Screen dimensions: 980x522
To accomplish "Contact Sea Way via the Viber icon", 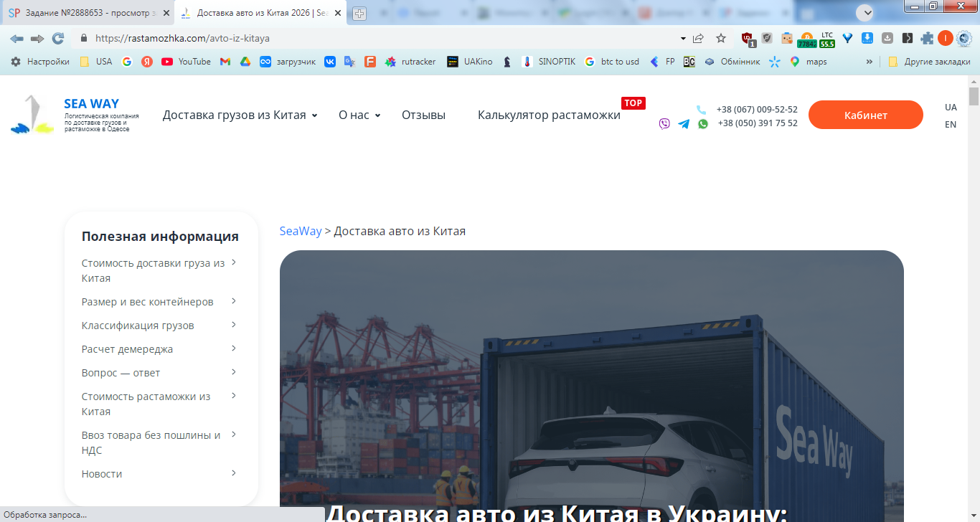I will 664,123.
